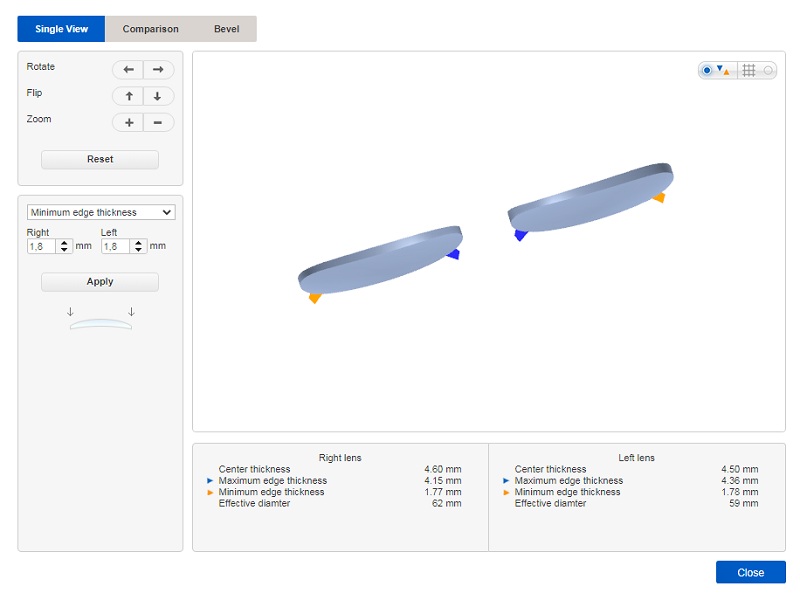Open the Minimum edge thickness dropdown
The width and height of the screenshot is (800, 600).
pyautogui.click(x=101, y=212)
